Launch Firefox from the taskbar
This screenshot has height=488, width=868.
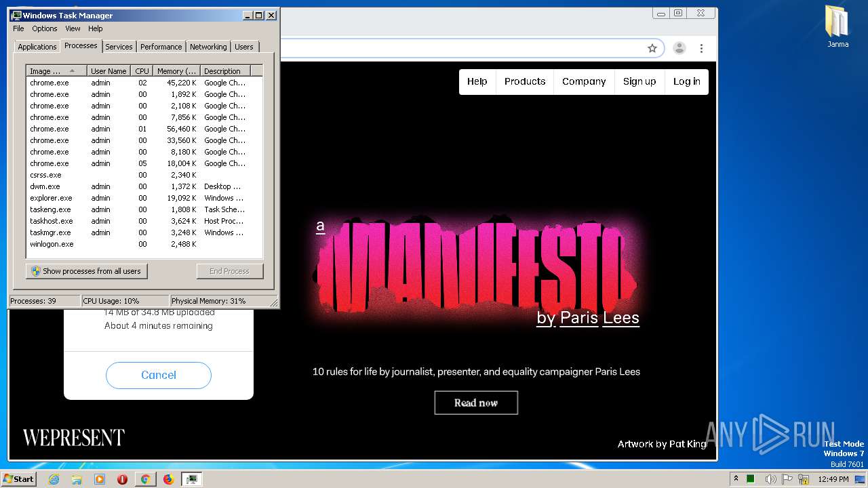pyautogui.click(x=168, y=479)
